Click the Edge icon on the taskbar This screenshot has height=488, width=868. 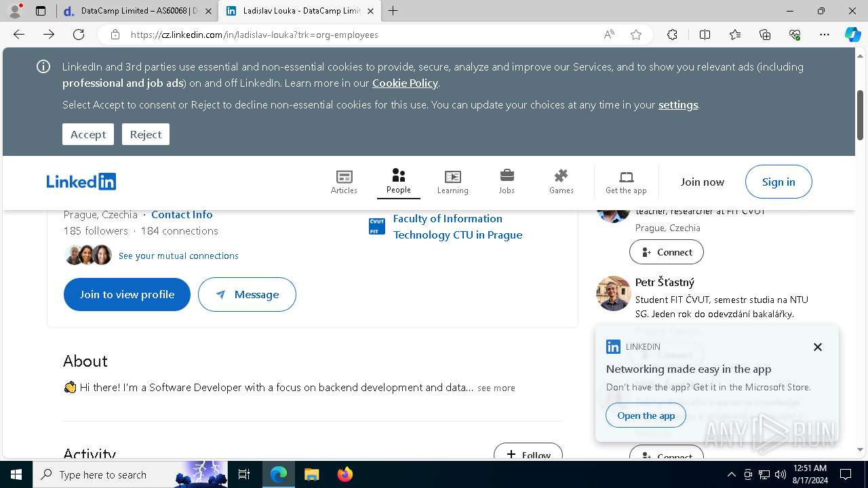click(x=279, y=474)
